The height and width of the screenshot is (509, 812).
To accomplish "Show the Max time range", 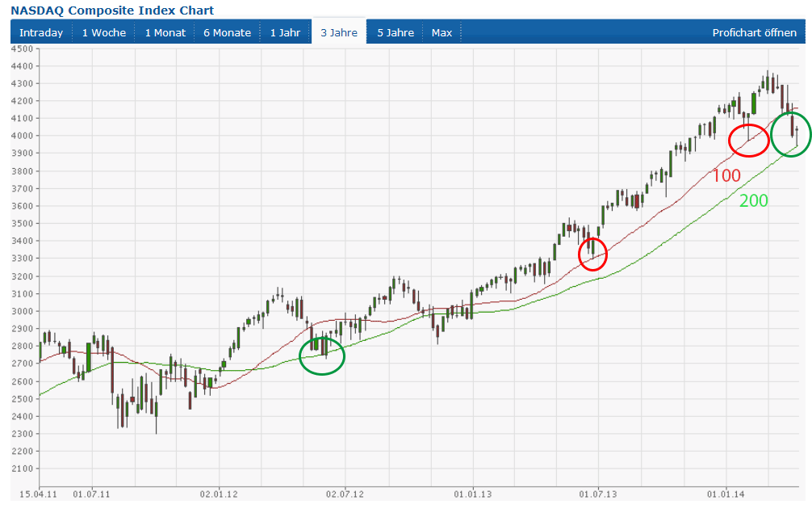I will [x=442, y=32].
